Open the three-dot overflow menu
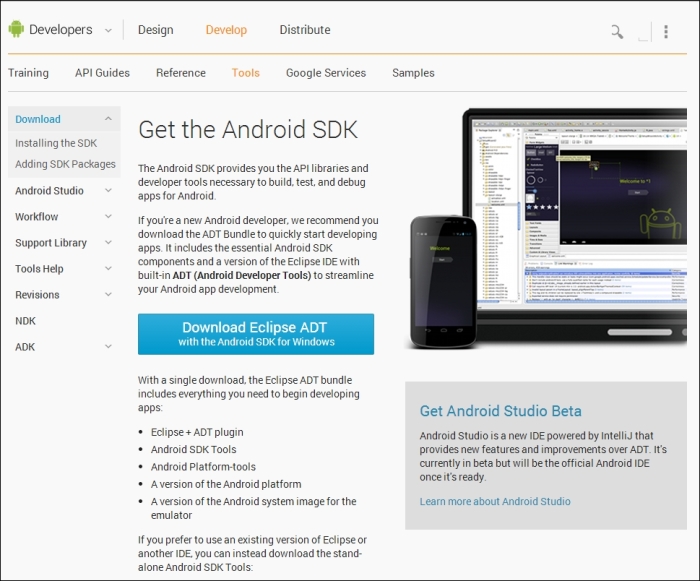This screenshot has height=581, width=700. click(666, 32)
